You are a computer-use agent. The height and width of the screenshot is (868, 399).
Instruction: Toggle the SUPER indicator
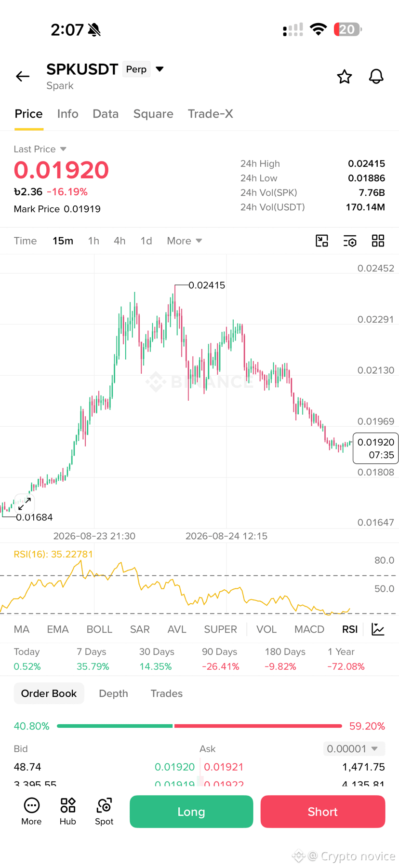[220, 629]
